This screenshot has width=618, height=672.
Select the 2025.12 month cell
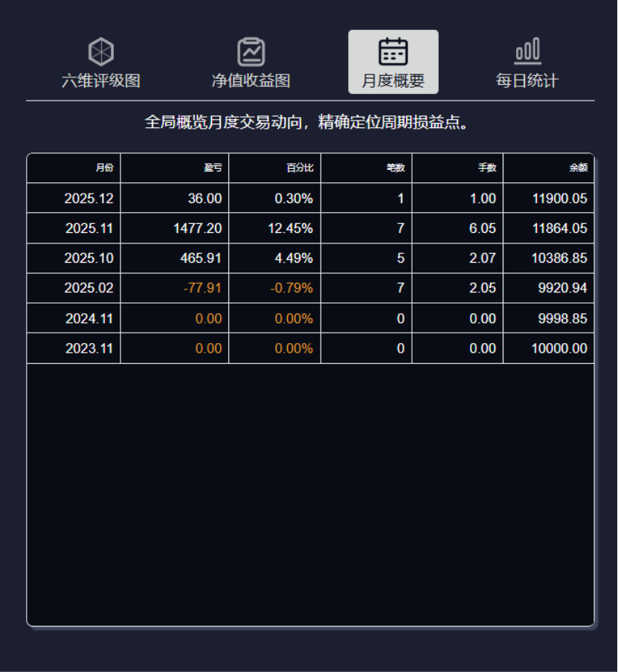tap(88, 199)
